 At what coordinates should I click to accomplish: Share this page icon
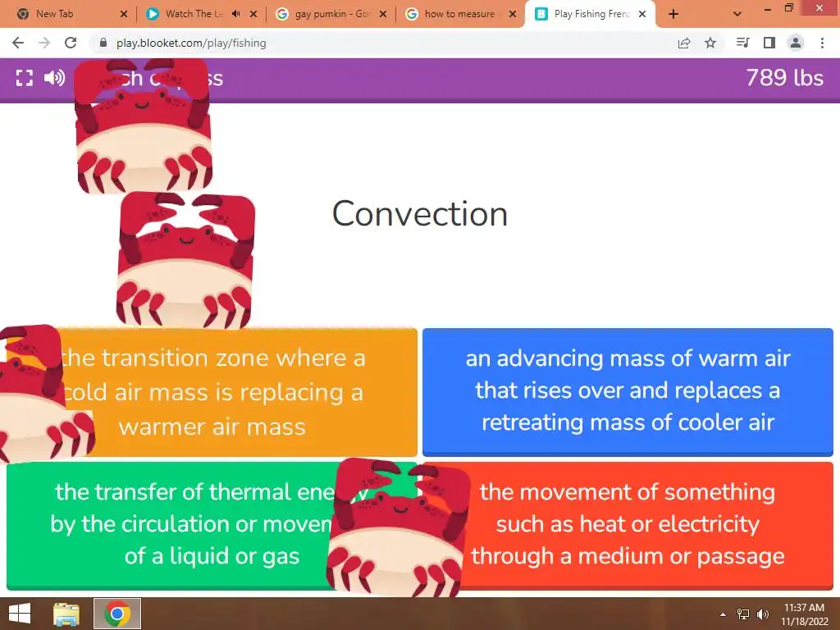tap(684, 43)
